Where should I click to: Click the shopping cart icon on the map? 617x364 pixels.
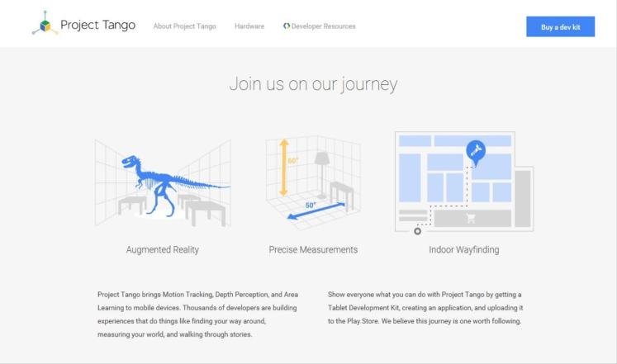tap(471, 218)
